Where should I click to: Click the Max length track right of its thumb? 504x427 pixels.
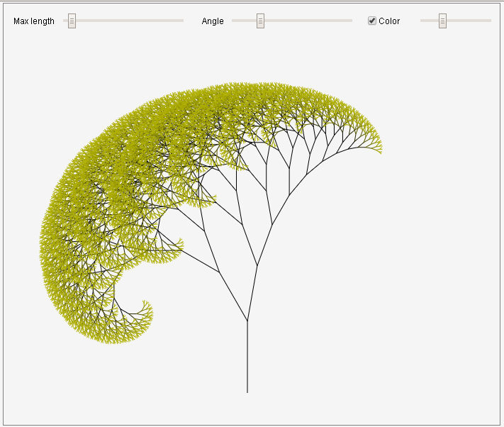click(128, 21)
